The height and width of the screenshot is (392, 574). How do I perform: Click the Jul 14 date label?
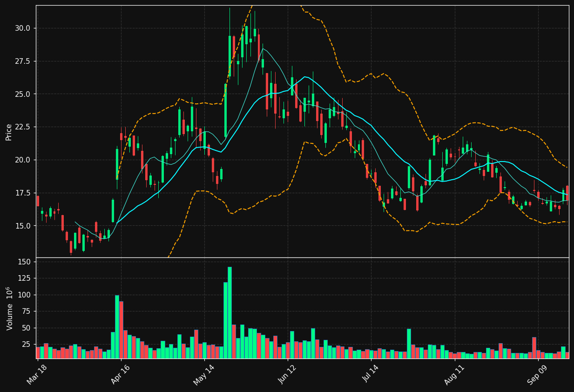371,375
